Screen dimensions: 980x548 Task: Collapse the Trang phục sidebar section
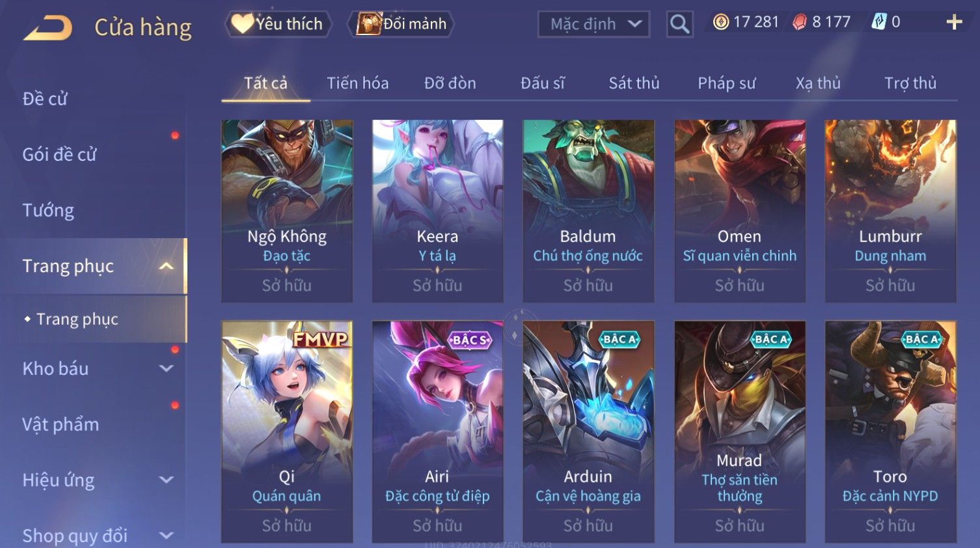(166, 266)
